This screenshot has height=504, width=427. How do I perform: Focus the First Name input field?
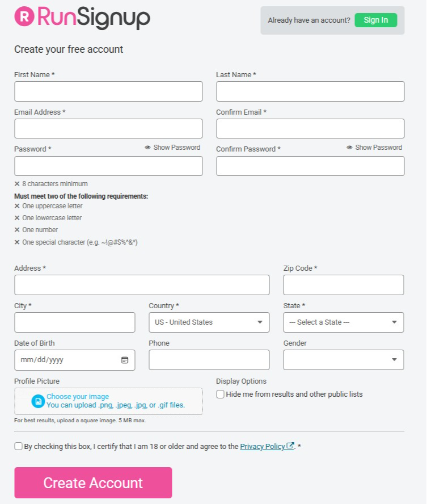pos(108,91)
